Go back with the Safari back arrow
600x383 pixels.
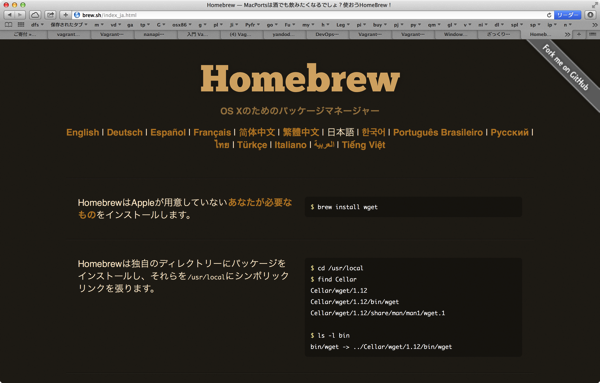(10, 15)
